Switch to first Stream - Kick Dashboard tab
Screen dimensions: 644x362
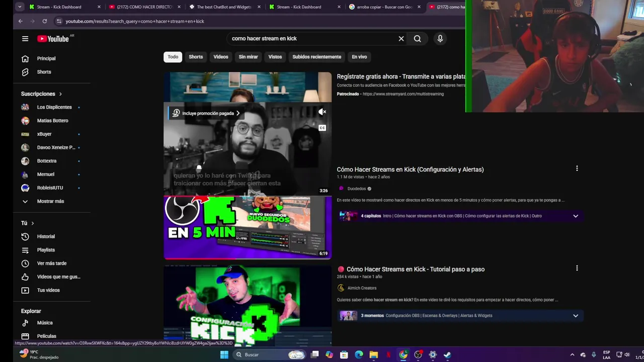tap(59, 7)
